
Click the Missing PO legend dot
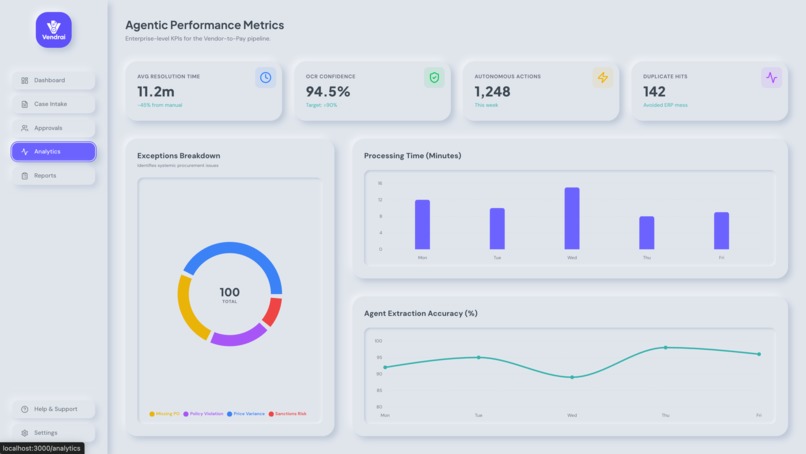[x=152, y=414]
